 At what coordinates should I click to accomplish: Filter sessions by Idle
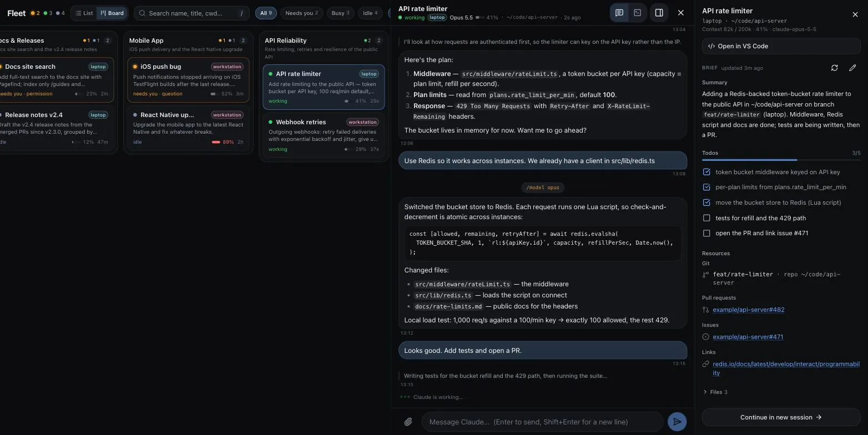pyautogui.click(x=370, y=13)
